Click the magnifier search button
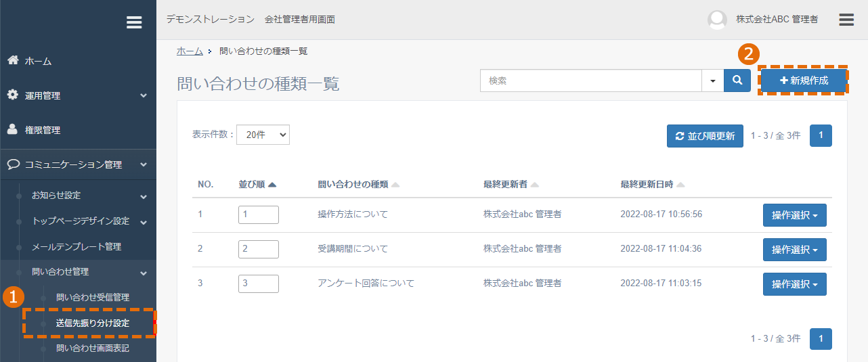Viewport: 868px width, 362px height. pyautogui.click(x=737, y=81)
